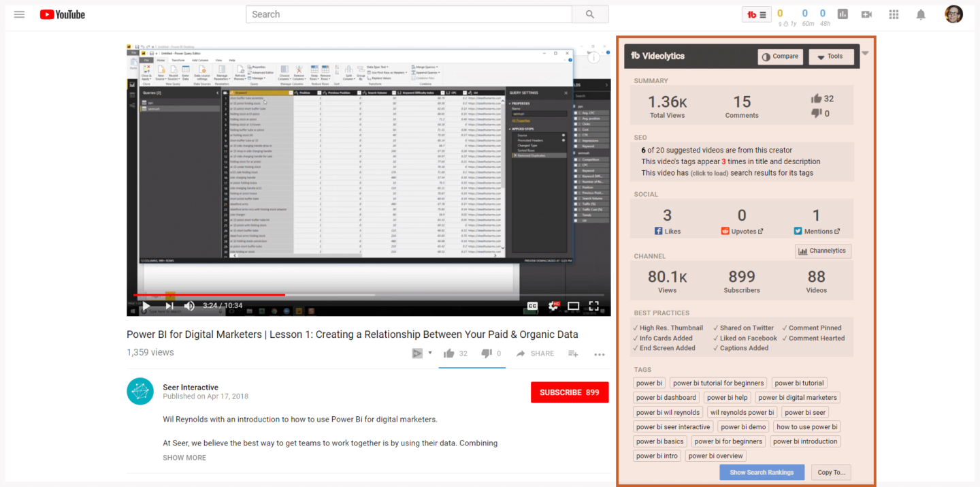Open the Tools dropdown in Videolytics

(x=830, y=57)
